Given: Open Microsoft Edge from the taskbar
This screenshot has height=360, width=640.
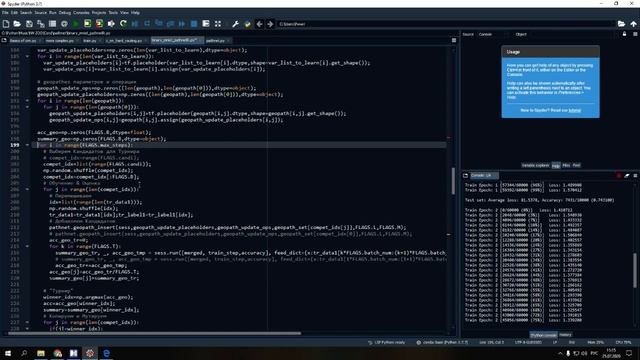Looking at the screenshot, I should (107, 353).
